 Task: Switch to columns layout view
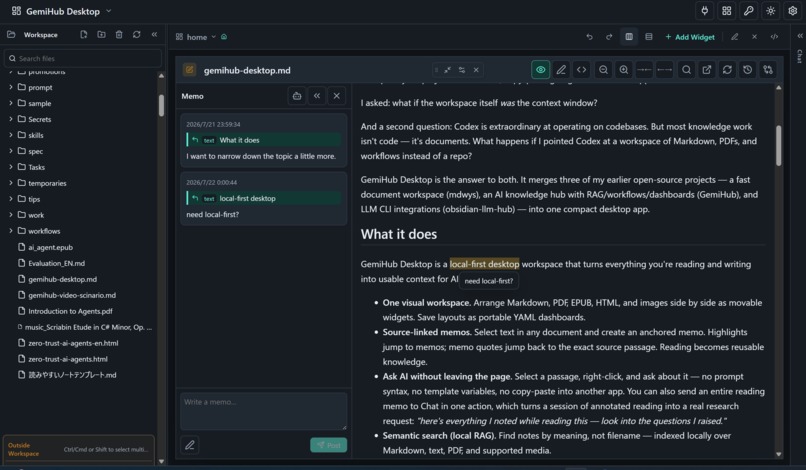click(629, 37)
